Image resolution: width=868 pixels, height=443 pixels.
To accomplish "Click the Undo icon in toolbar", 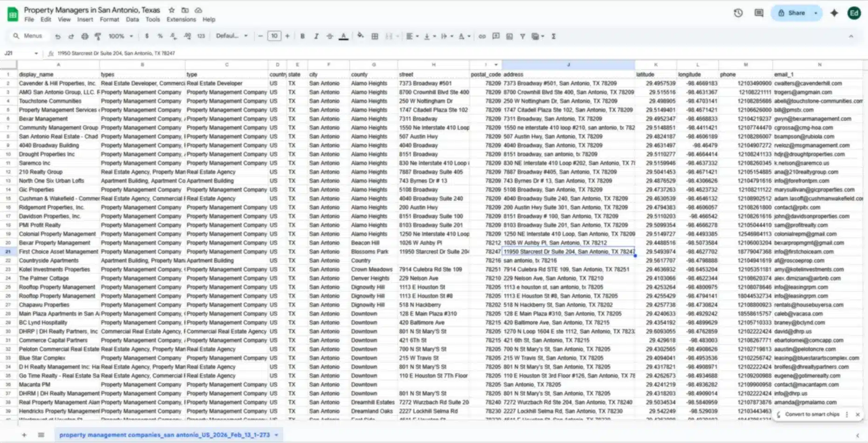I will [58, 36].
